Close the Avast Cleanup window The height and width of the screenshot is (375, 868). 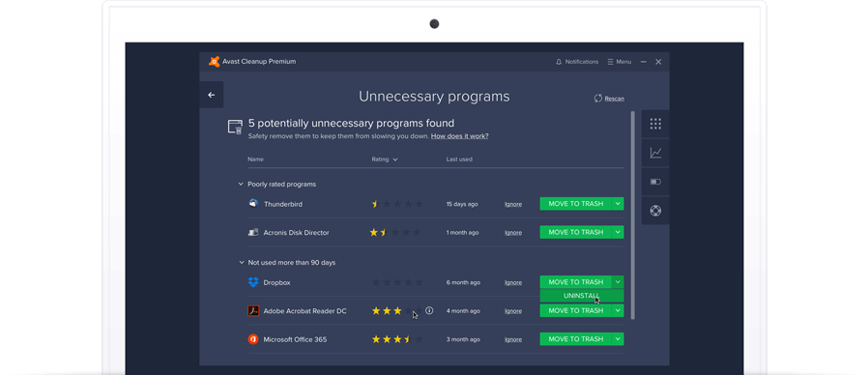pyautogui.click(x=658, y=62)
